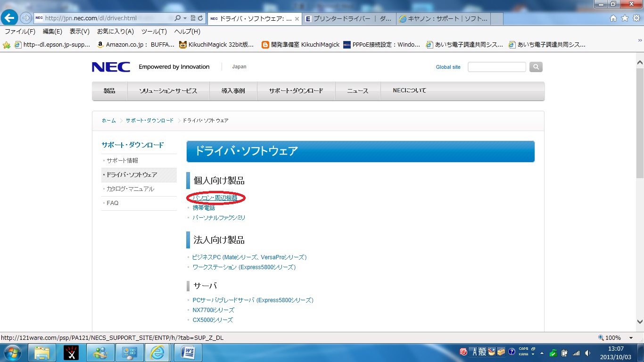
Task: Switch to the キヤノン：サポート tab
Action: (x=444, y=18)
